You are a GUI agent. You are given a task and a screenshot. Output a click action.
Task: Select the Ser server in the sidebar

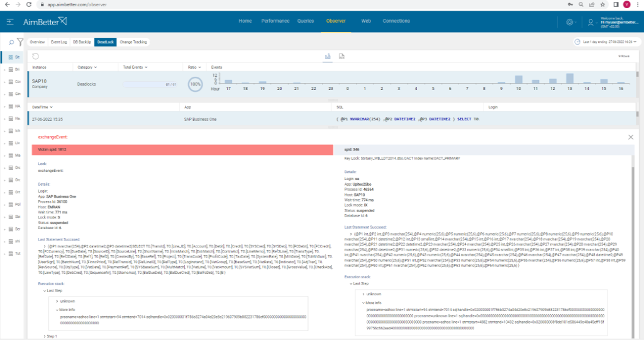14,229
